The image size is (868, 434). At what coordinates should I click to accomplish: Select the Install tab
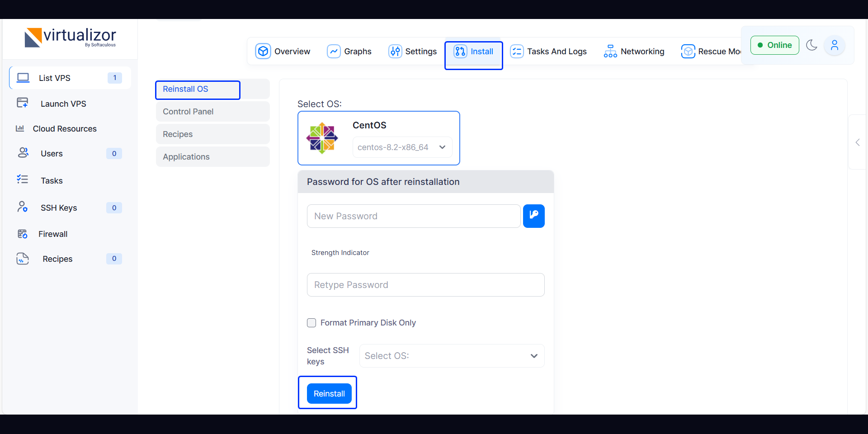tap(474, 51)
